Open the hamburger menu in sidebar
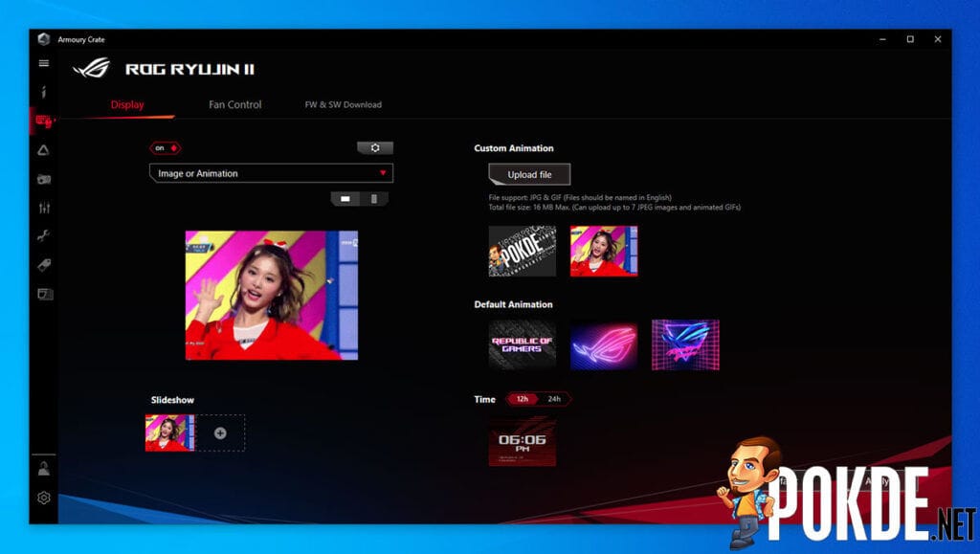The image size is (980, 554). tap(44, 63)
